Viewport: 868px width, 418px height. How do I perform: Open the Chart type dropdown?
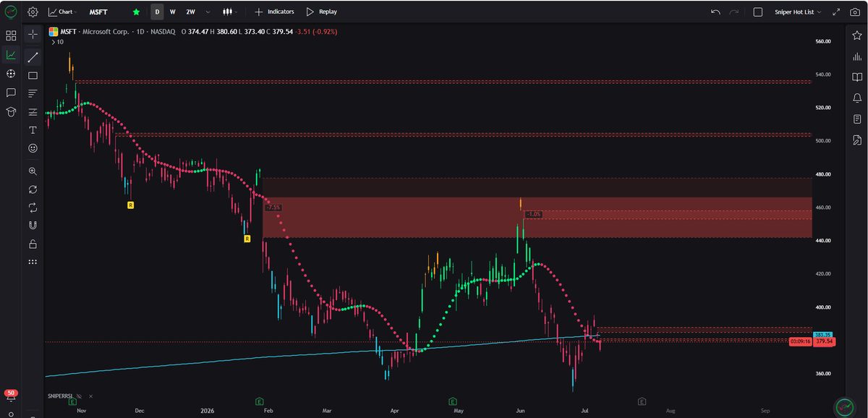(x=62, y=12)
